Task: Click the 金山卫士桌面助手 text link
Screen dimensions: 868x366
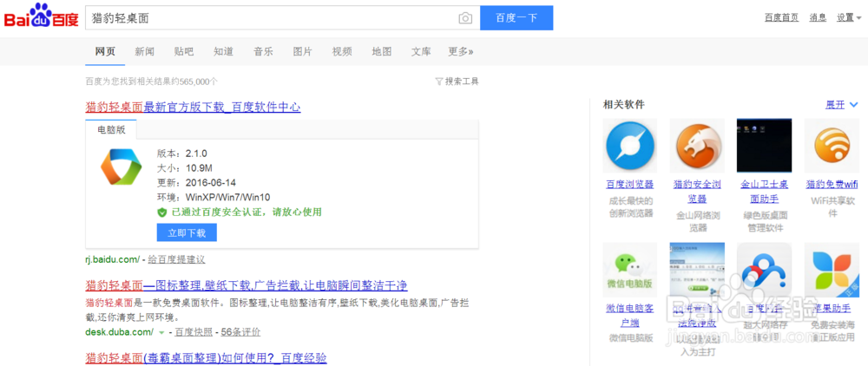Action: [764, 192]
